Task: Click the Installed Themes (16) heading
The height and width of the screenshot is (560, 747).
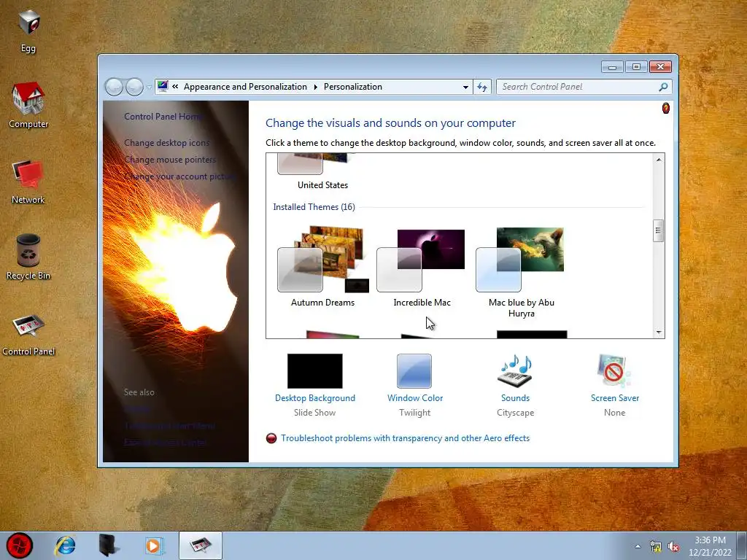Action: [314, 206]
